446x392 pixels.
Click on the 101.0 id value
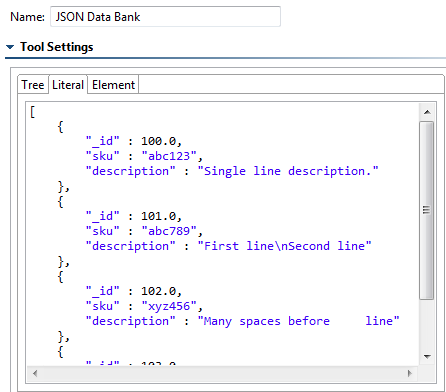click(158, 216)
